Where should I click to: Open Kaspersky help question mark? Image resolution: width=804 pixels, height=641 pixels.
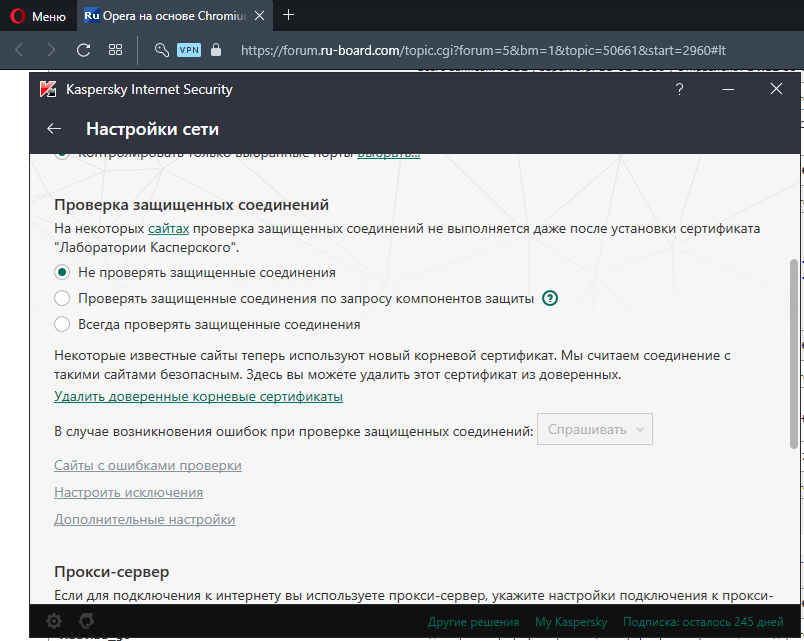point(679,89)
